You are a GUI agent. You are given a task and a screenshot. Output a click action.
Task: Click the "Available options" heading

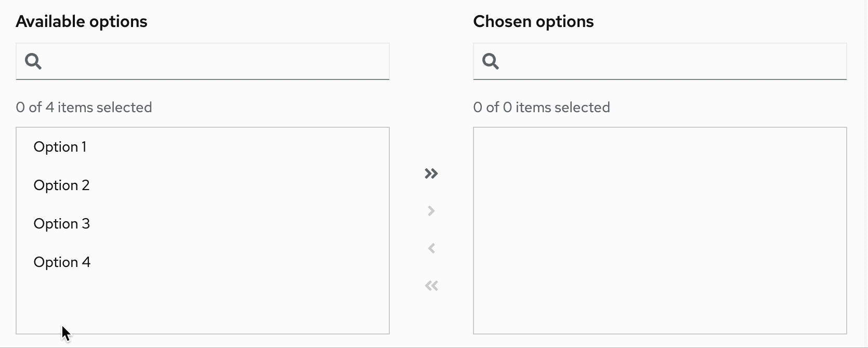[x=82, y=21]
